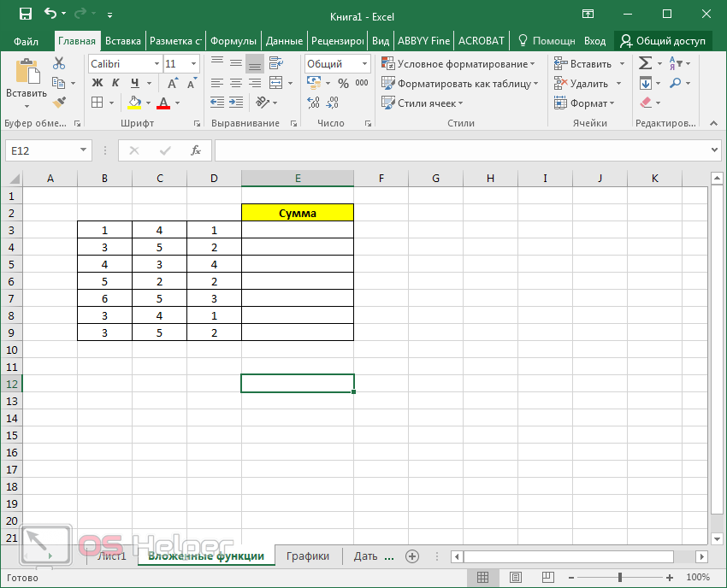727x588 pixels.
Task: Toggle center horizontal alignment
Action: pos(236,83)
